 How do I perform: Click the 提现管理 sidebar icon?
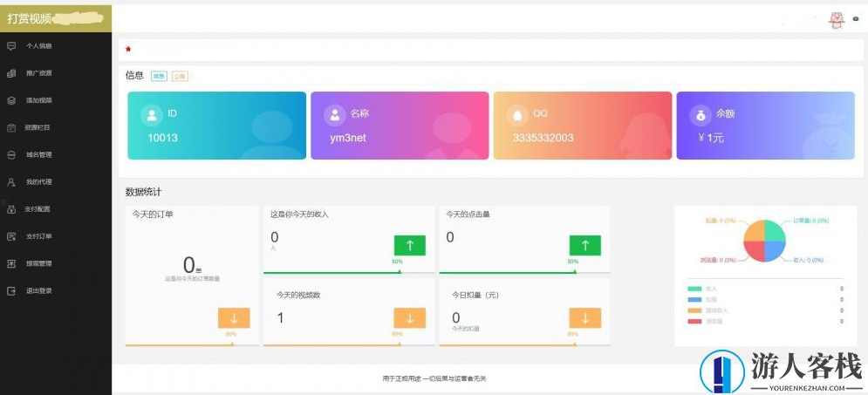tap(11, 264)
